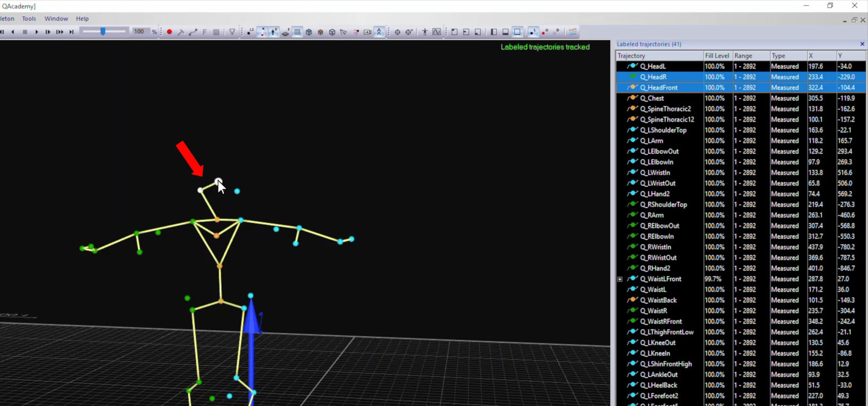This screenshot has width=868, height=406.
Task: Close the Labeled trajectories panel
Action: [x=862, y=44]
